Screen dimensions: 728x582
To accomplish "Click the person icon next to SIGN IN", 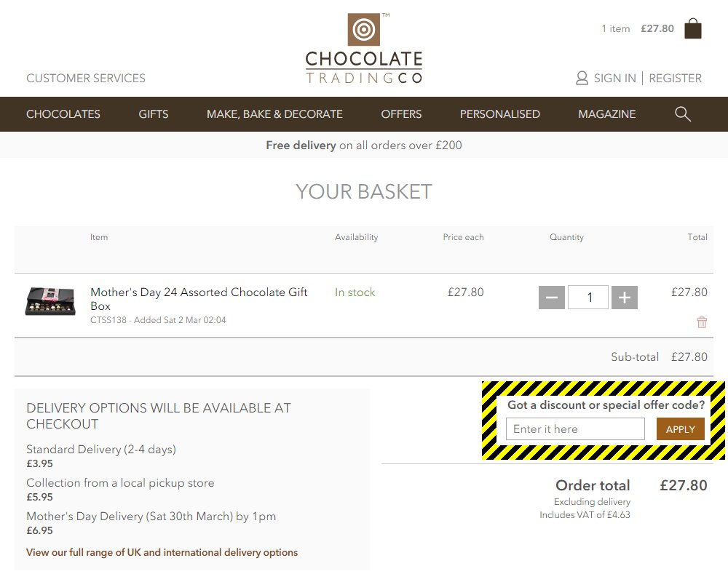I will click(x=582, y=78).
